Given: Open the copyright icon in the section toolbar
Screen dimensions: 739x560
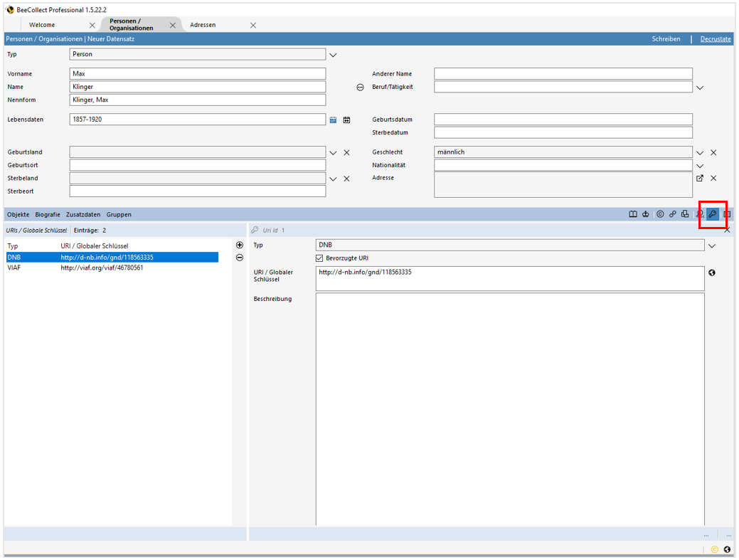Looking at the screenshot, I should click(661, 214).
